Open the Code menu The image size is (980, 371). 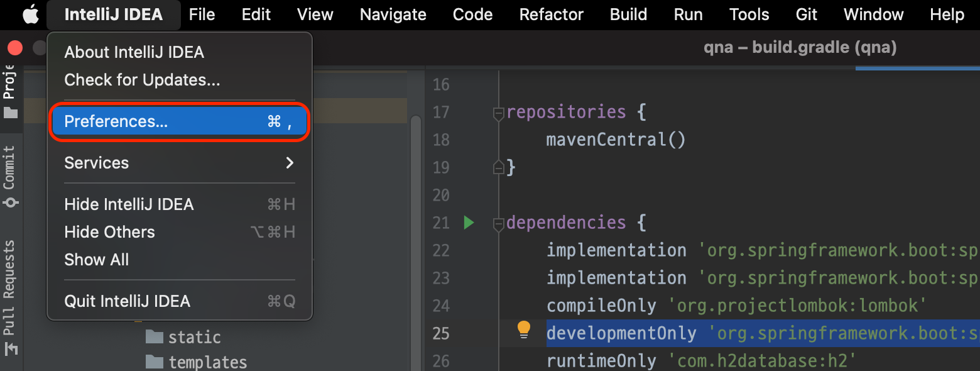472,14
